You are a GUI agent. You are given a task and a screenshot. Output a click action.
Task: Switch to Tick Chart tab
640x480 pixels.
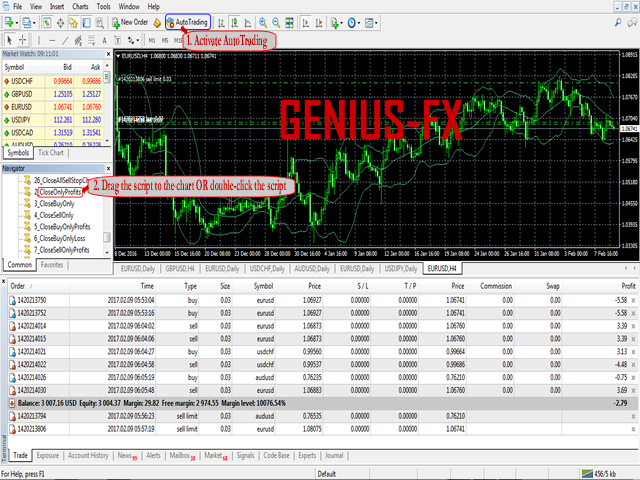click(51, 153)
